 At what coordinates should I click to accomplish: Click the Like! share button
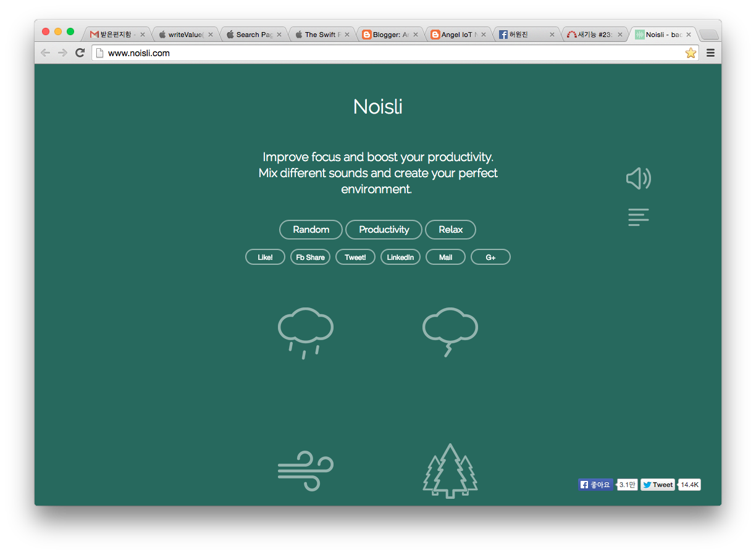(x=265, y=257)
